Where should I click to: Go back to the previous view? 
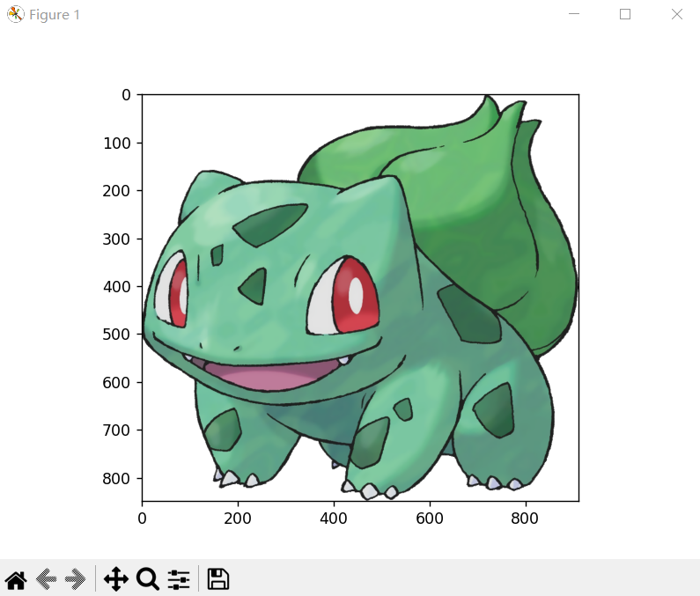coord(46,579)
